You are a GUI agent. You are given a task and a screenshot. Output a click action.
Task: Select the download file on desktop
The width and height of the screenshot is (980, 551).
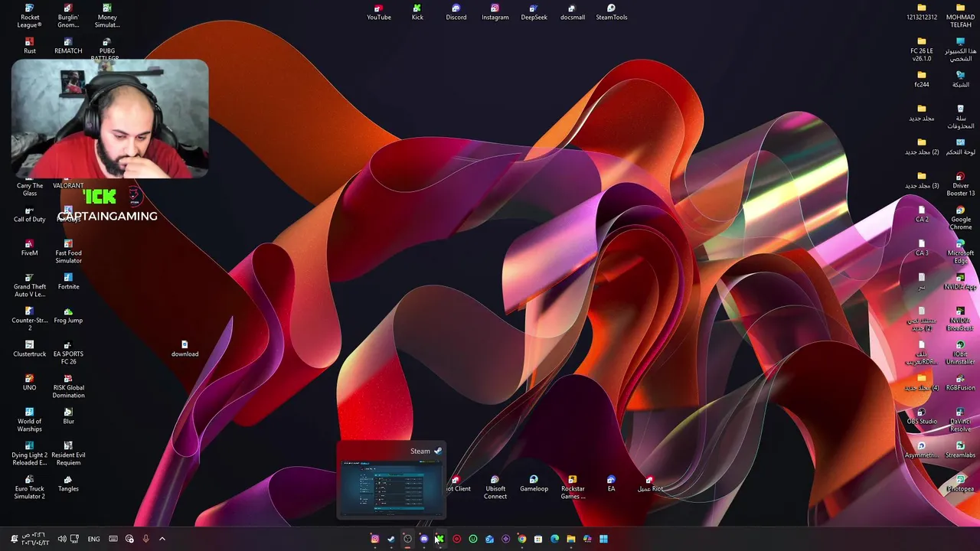coord(185,348)
